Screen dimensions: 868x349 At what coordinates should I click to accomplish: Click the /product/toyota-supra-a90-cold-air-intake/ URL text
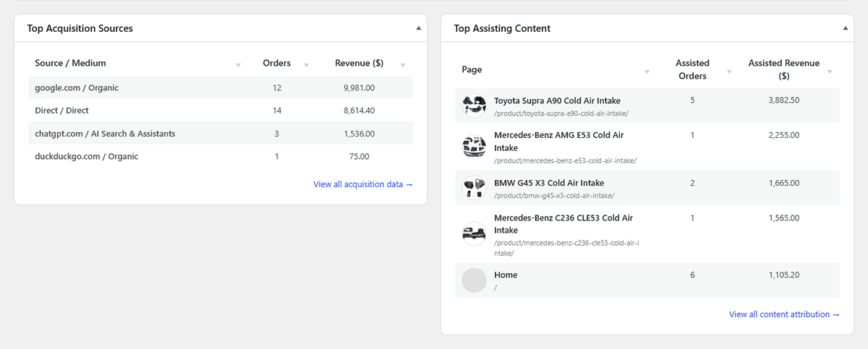click(561, 113)
